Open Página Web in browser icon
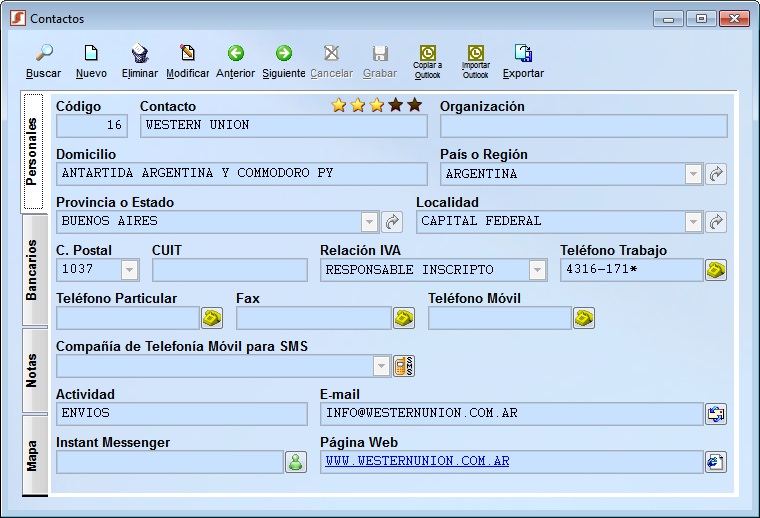The height and width of the screenshot is (518, 760). 716,462
